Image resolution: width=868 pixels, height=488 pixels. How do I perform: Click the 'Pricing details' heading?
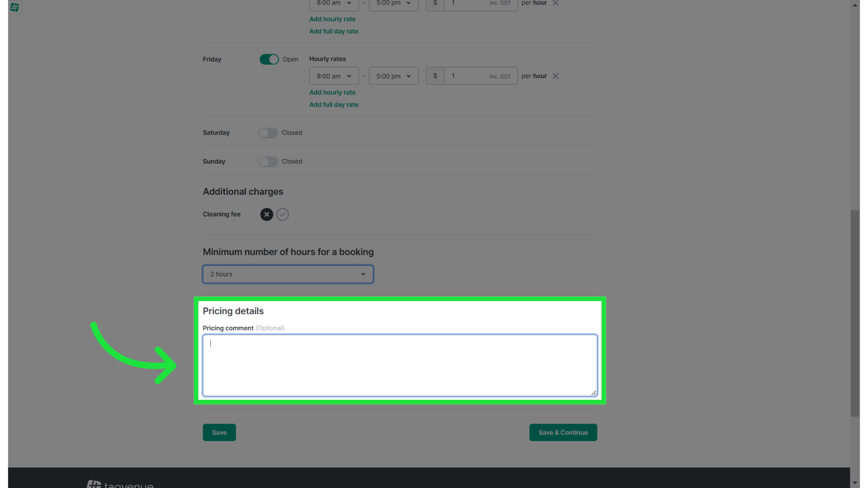tap(233, 311)
